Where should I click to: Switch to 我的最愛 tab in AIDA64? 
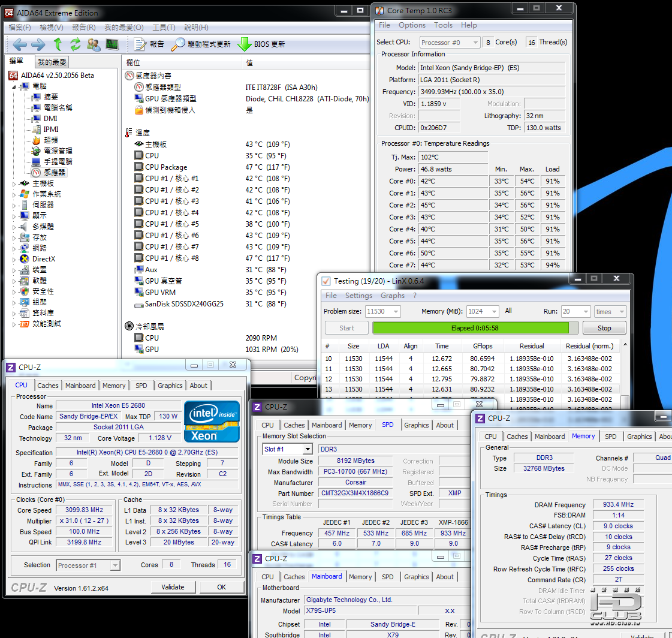52,62
